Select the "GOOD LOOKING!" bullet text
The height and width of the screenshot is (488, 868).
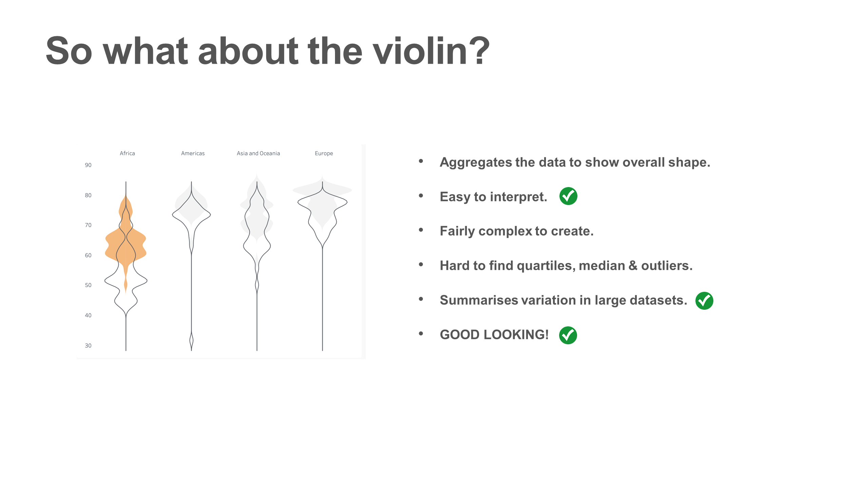coord(494,334)
